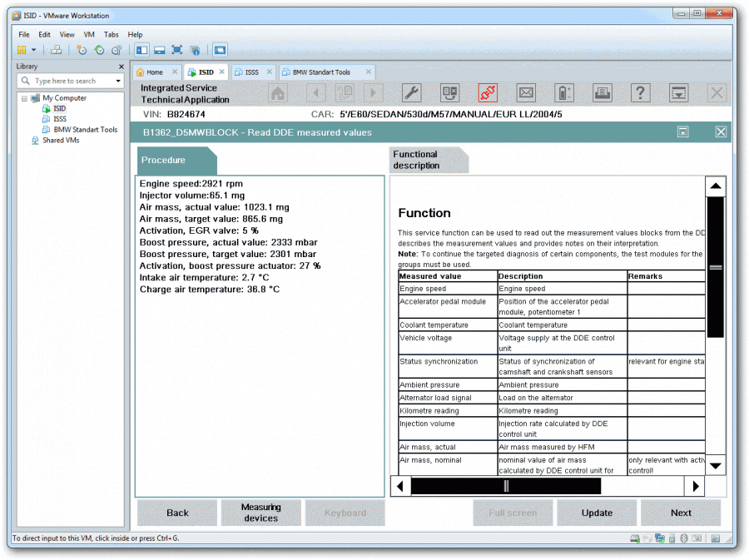This screenshot has height=560, width=749.
Task: Open the ISTA question mark help icon
Action: click(x=641, y=92)
